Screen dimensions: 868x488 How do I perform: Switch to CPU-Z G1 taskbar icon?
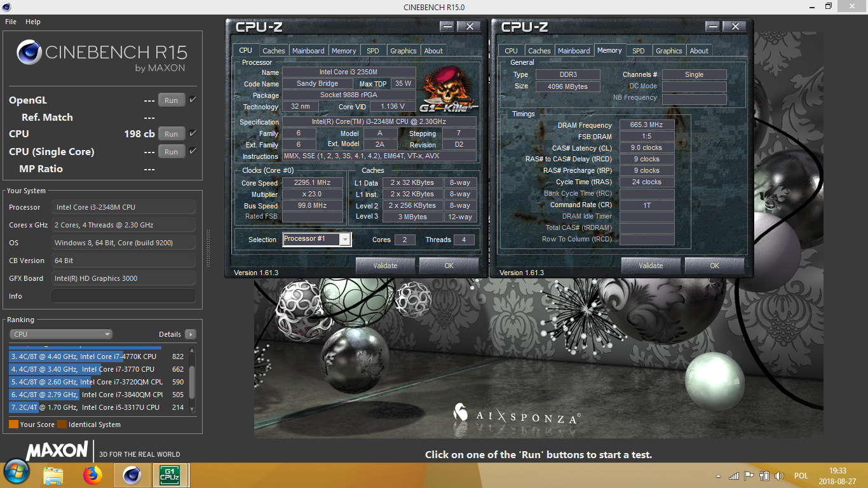pyautogui.click(x=170, y=475)
